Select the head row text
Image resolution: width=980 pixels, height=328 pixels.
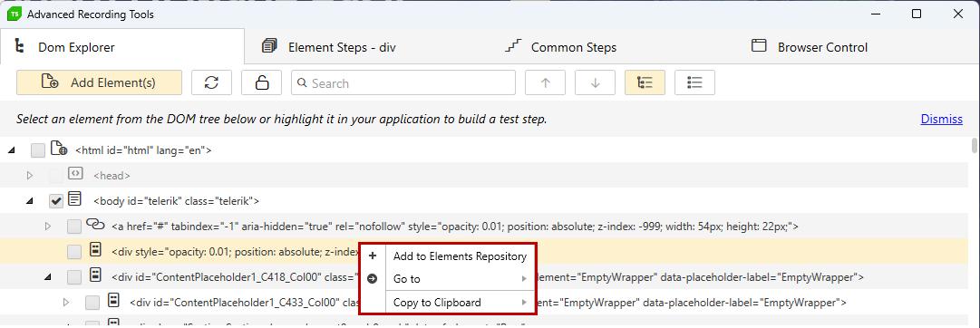[x=112, y=176]
